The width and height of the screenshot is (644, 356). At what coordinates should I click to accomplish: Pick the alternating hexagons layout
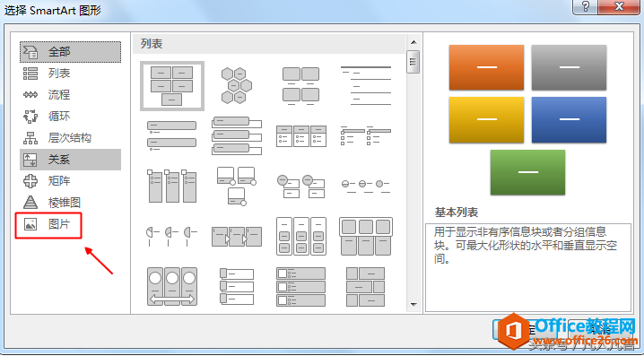pos(236,86)
